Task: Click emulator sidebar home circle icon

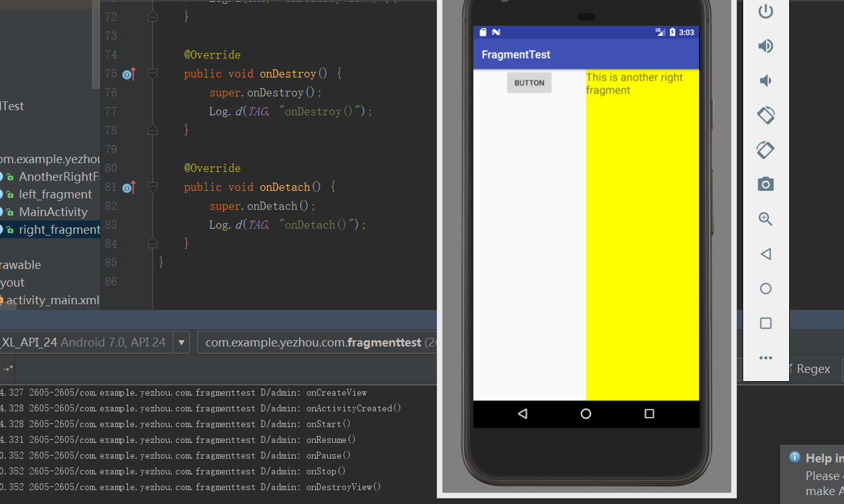Action: (766, 289)
